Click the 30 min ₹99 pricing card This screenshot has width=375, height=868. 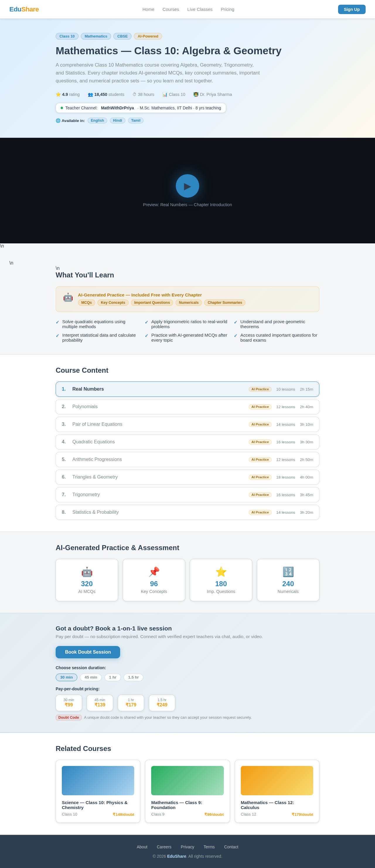[69, 703]
